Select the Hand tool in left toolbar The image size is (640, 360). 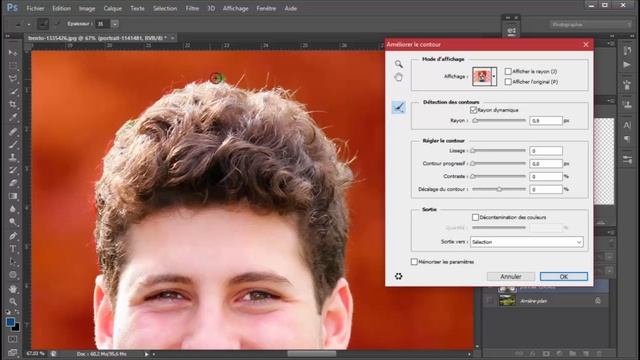pyautogui.click(x=13, y=289)
